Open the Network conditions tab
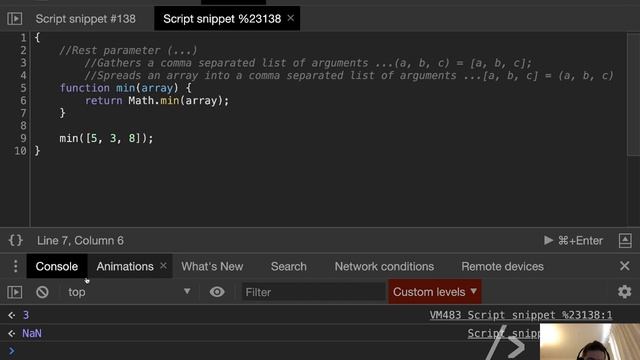 pos(384,266)
